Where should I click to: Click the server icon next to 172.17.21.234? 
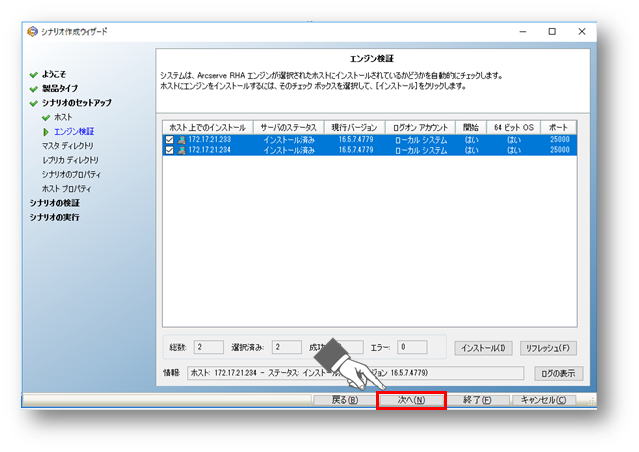click(182, 150)
